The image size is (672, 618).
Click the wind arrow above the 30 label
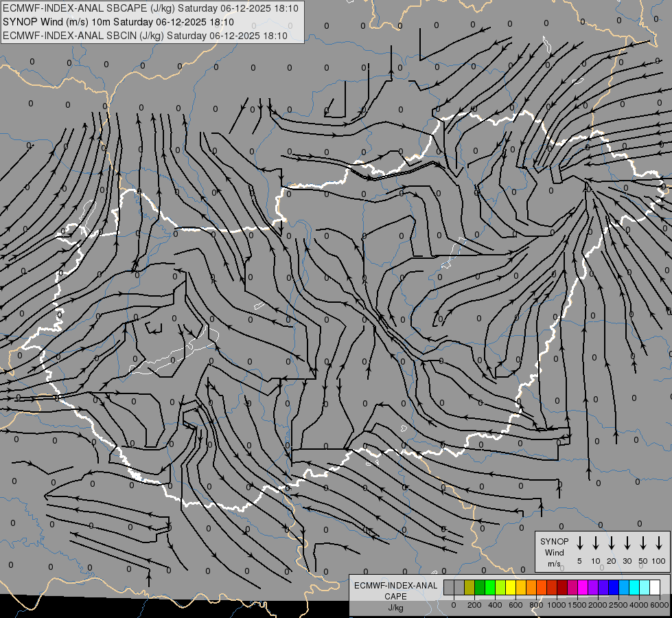pos(627,543)
